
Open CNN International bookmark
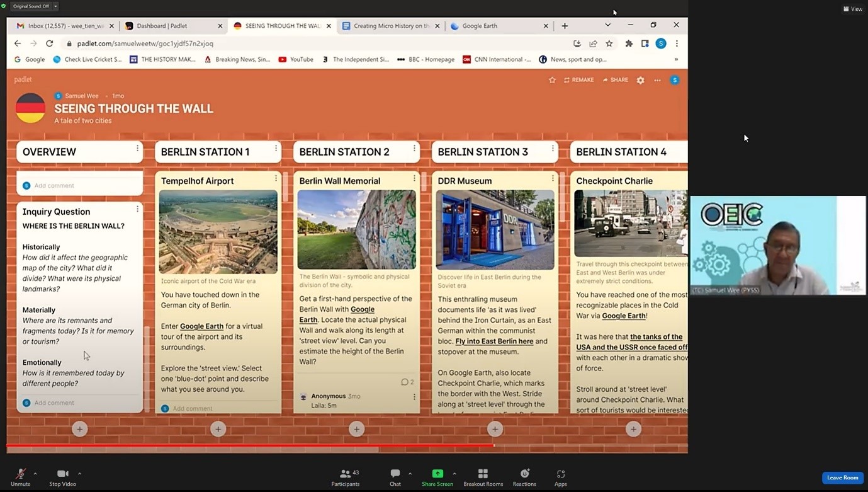point(497,59)
